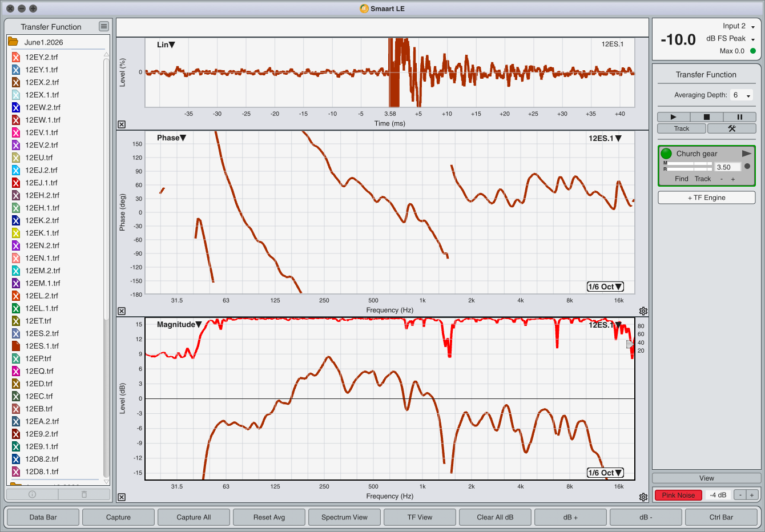Viewport: 765px width, 532px height.
Task: Decrease pink noise level minus button
Action: click(740, 495)
